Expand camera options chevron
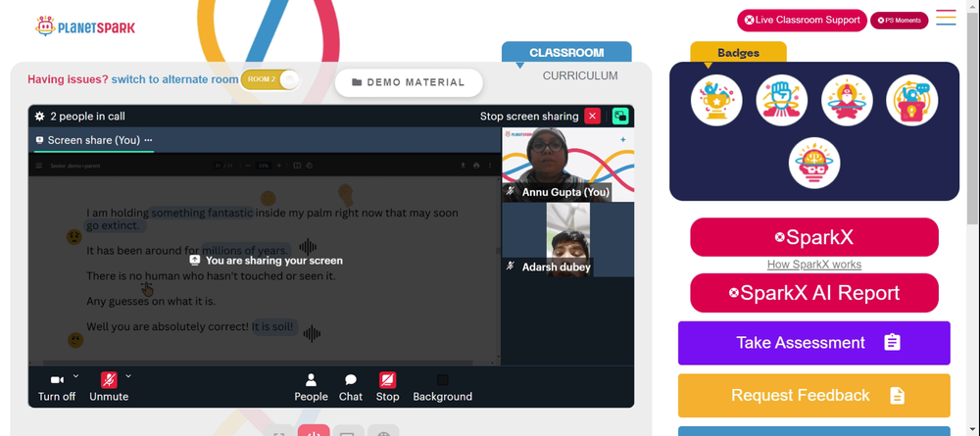This screenshot has height=436, width=980. [75, 375]
